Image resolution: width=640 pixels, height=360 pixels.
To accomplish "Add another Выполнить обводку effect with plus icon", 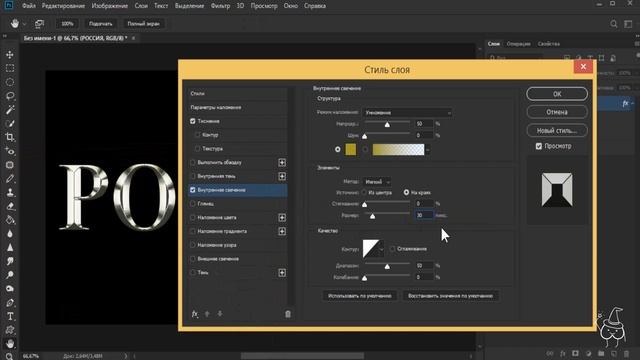I will 282,162.
